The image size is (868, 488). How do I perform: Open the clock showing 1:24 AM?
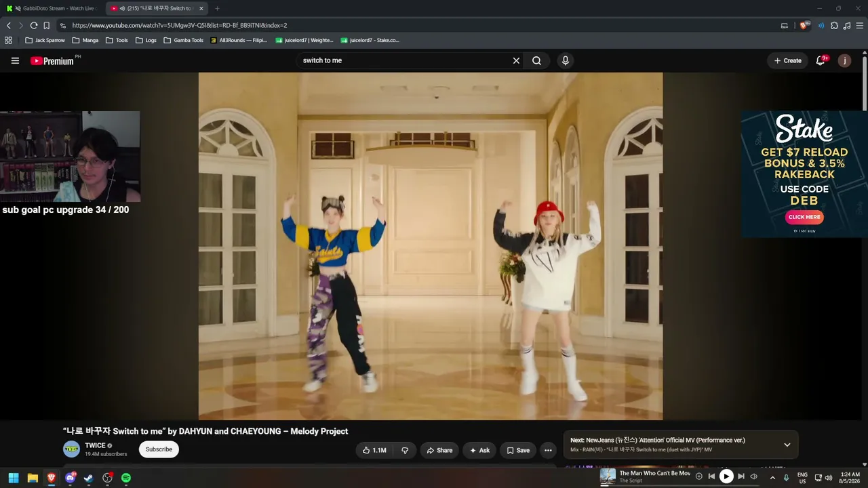(850, 478)
